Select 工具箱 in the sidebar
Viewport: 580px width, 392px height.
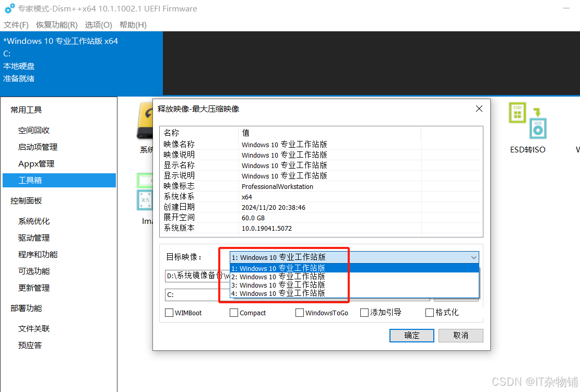click(x=59, y=180)
